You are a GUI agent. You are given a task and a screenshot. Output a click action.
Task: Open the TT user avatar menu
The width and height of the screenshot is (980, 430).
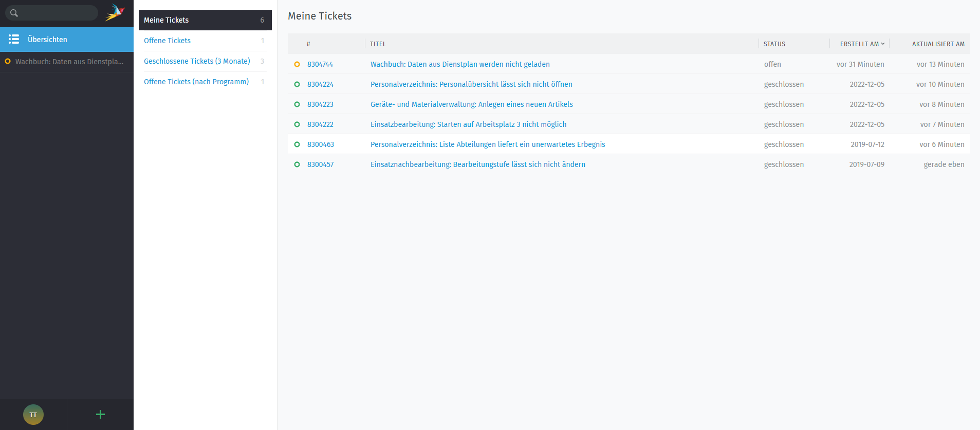33,415
